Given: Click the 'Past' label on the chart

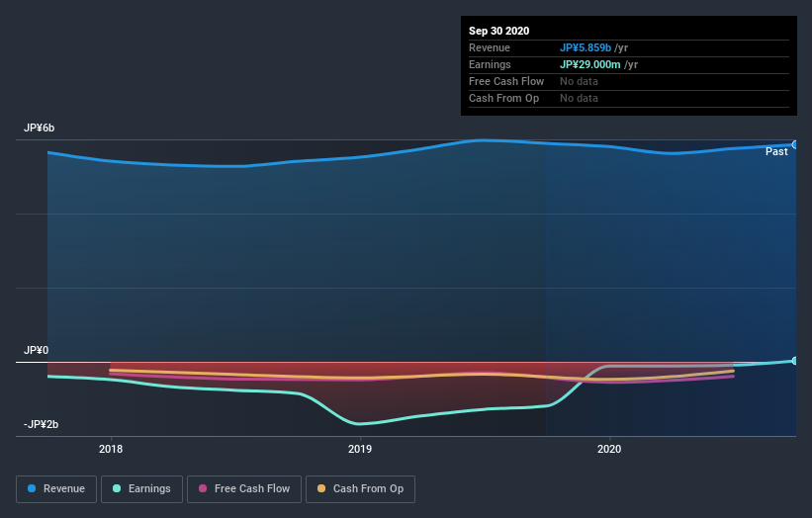Looking at the screenshot, I should coord(776,151).
